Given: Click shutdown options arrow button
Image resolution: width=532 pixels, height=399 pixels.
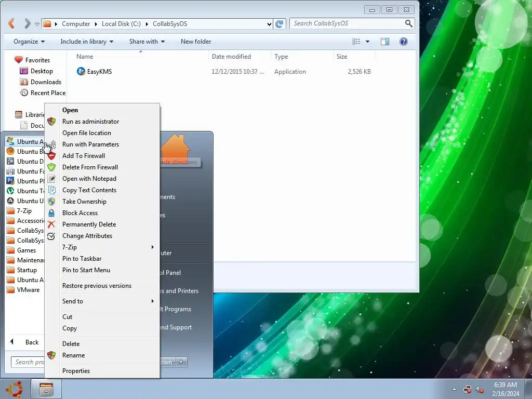Looking at the screenshot, I should coord(181,362).
